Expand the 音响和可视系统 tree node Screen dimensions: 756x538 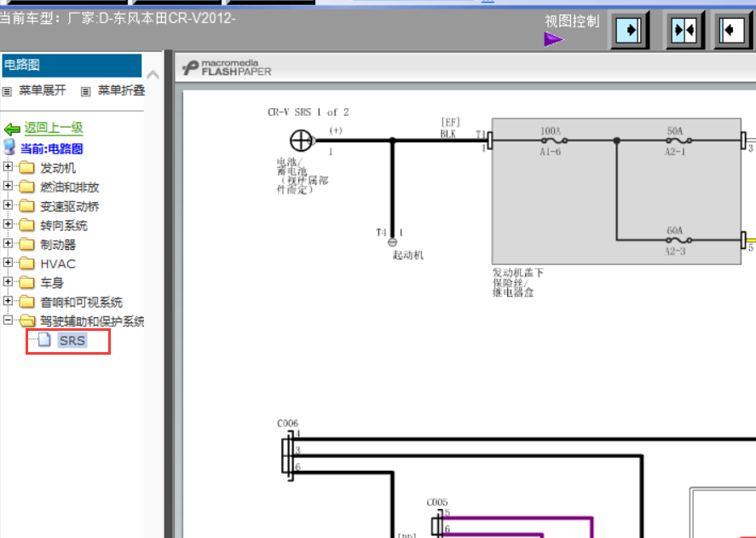(8, 301)
